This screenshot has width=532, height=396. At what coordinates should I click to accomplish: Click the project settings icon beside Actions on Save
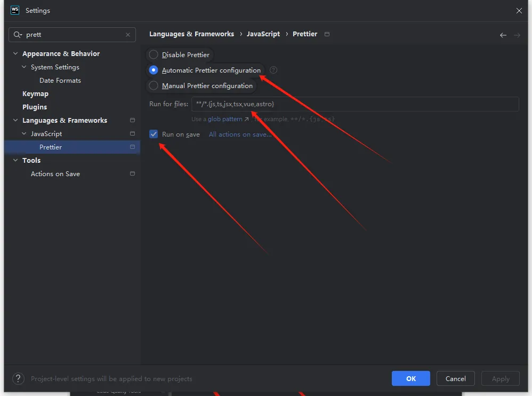pyautogui.click(x=132, y=174)
